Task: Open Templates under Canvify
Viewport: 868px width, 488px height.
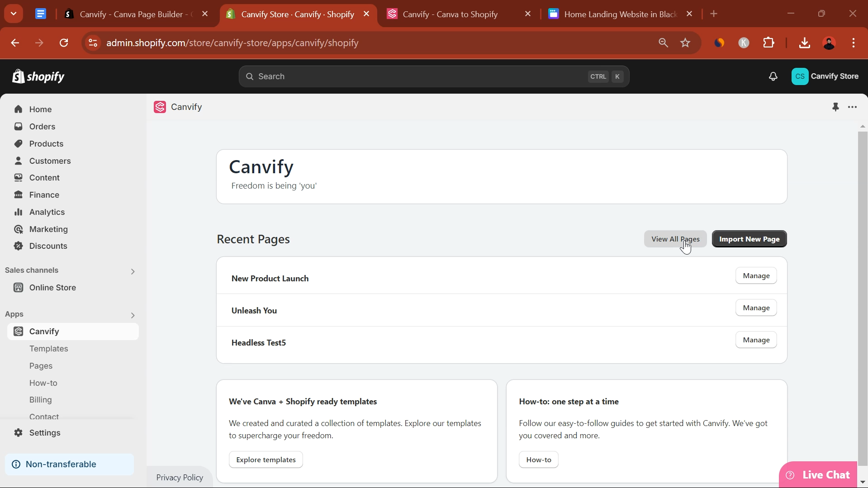Action: 49,349
